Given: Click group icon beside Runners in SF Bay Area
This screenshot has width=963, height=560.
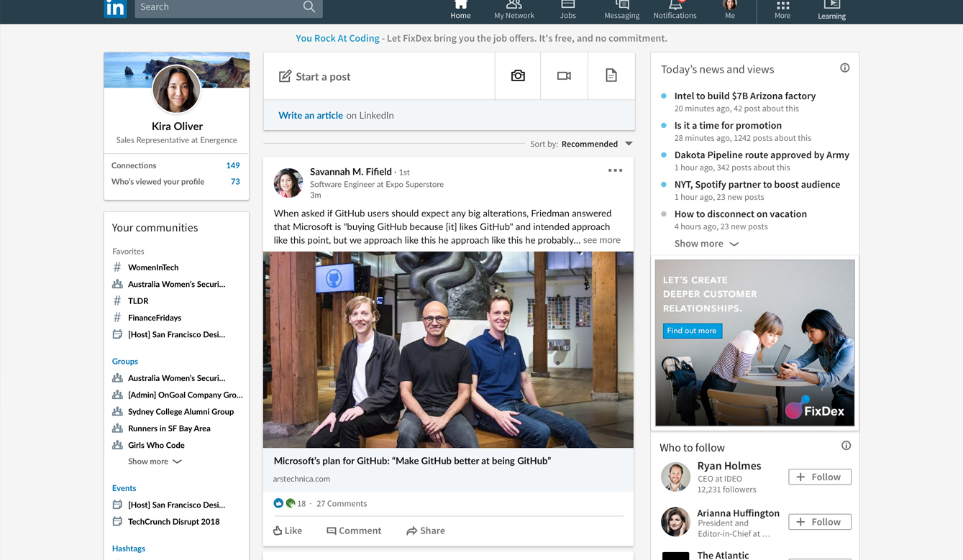Looking at the screenshot, I should click(x=117, y=428).
